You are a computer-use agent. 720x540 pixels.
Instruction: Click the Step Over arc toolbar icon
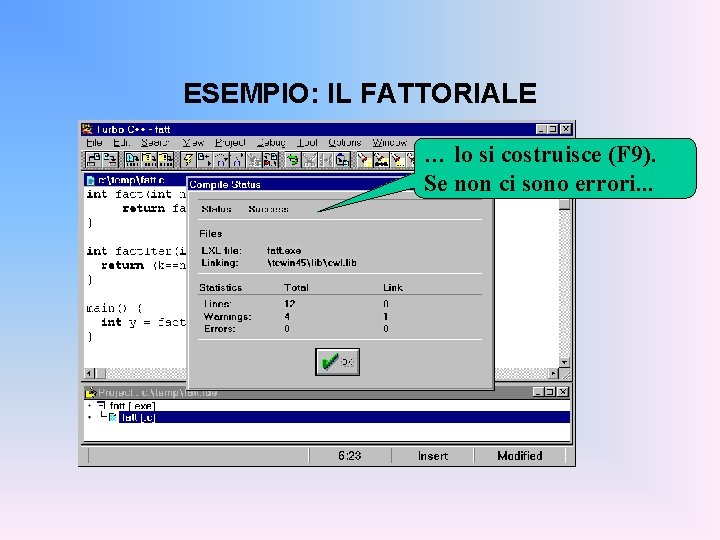[x=221, y=160]
